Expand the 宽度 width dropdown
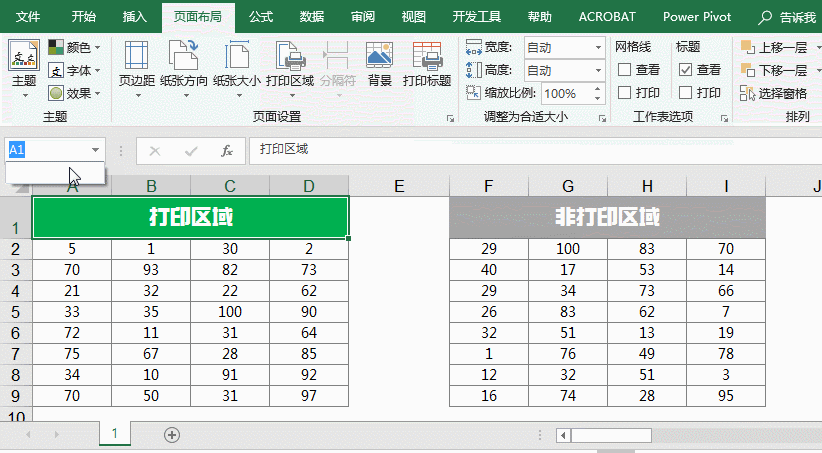822x453 pixels. (597, 47)
